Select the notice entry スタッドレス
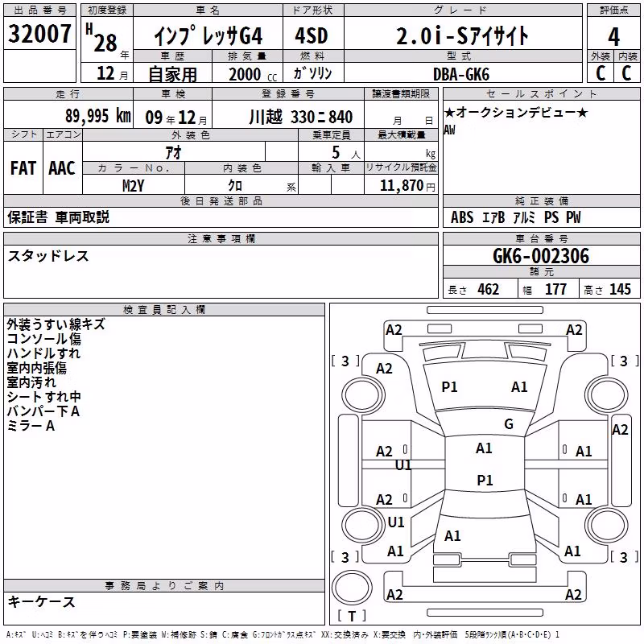 (x=48, y=256)
